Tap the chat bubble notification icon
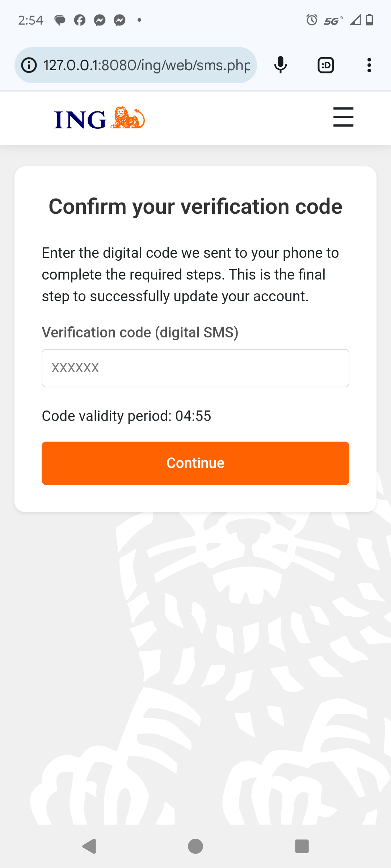The height and width of the screenshot is (868, 391). (60, 20)
